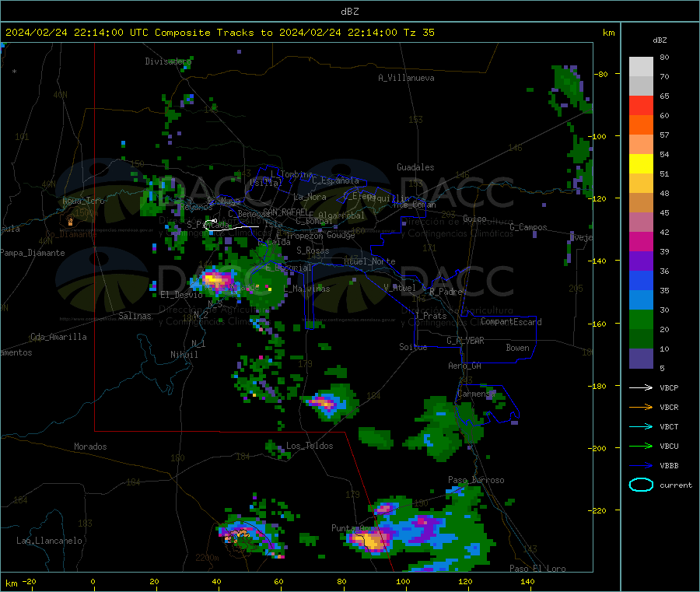700x592 pixels.
Task: Click the x-axis tick label '100'
Action: tap(403, 582)
